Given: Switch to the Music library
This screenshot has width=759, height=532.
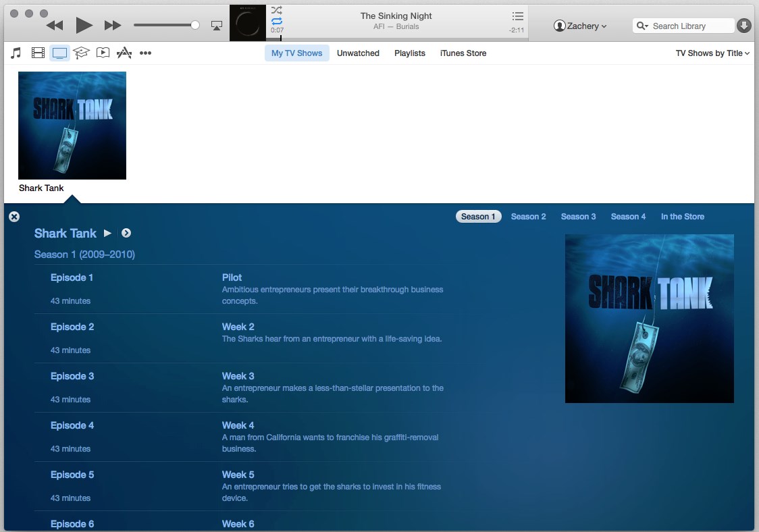Looking at the screenshot, I should pos(16,53).
